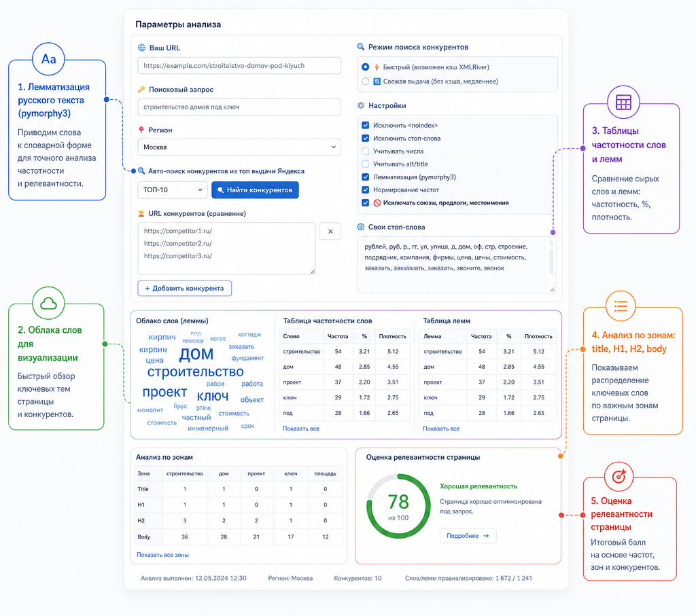Toggle the Лемматизация (pymorphy3) checkbox

365,177
